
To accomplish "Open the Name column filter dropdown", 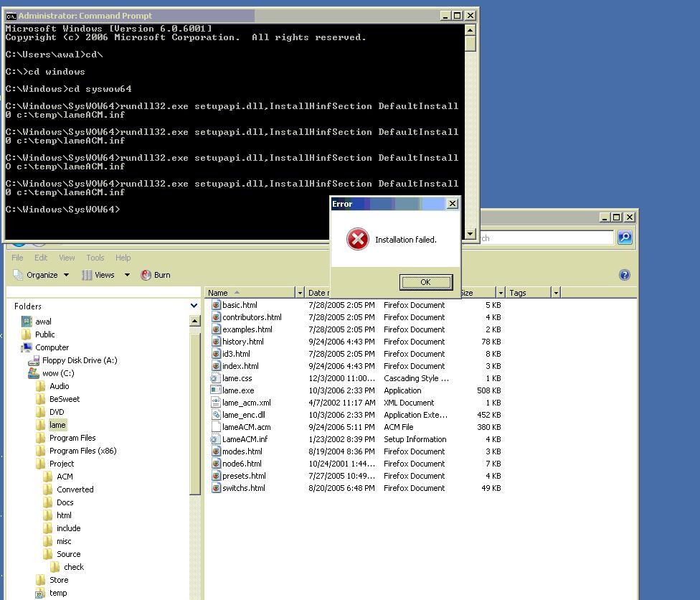I will pyautogui.click(x=300, y=293).
